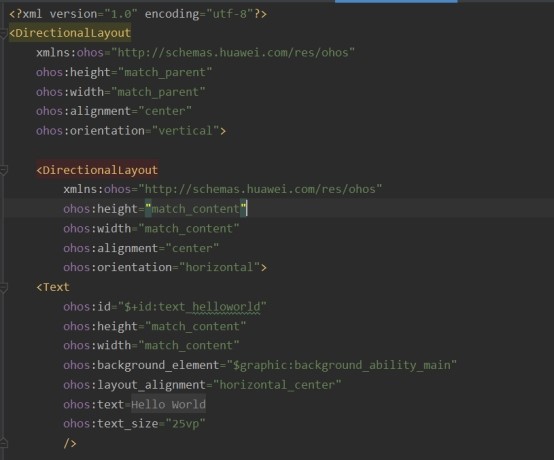The image size is (554, 460).
Task: Click the second schemas.huawei.com namespace URL
Action: pyautogui.click(x=260, y=189)
